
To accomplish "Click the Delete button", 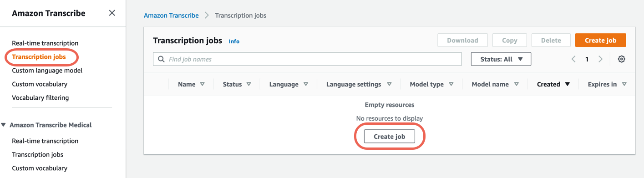I will click(x=551, y=40).
